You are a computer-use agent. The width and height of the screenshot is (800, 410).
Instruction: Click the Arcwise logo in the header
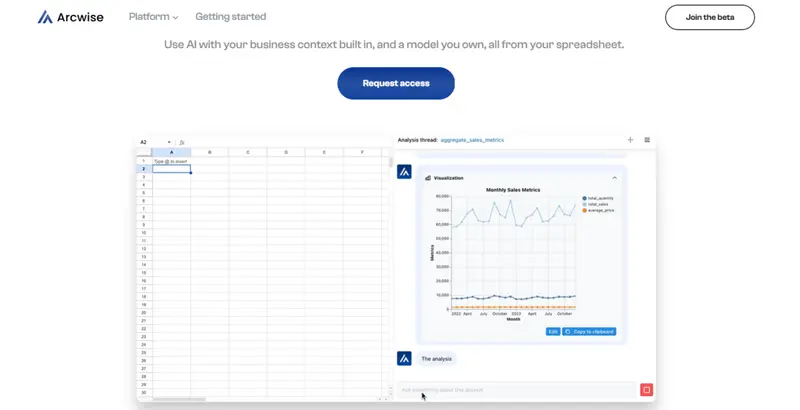click(x=66, y=17)
